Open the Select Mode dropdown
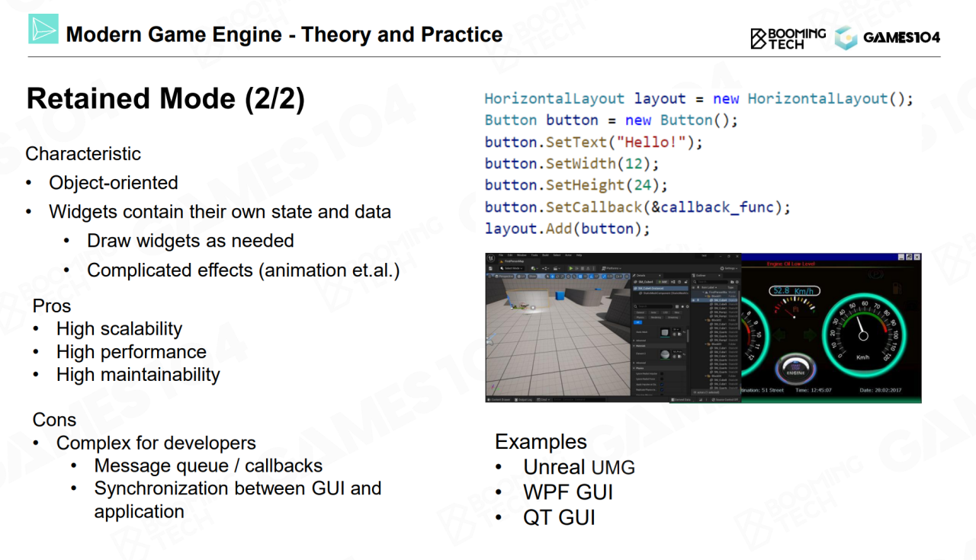The height and width of the screenshot is (560, 976). tap(513, 268)
